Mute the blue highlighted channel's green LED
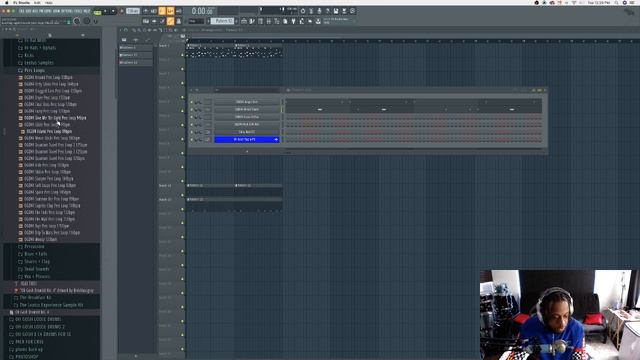 click(x=191, y=140)
